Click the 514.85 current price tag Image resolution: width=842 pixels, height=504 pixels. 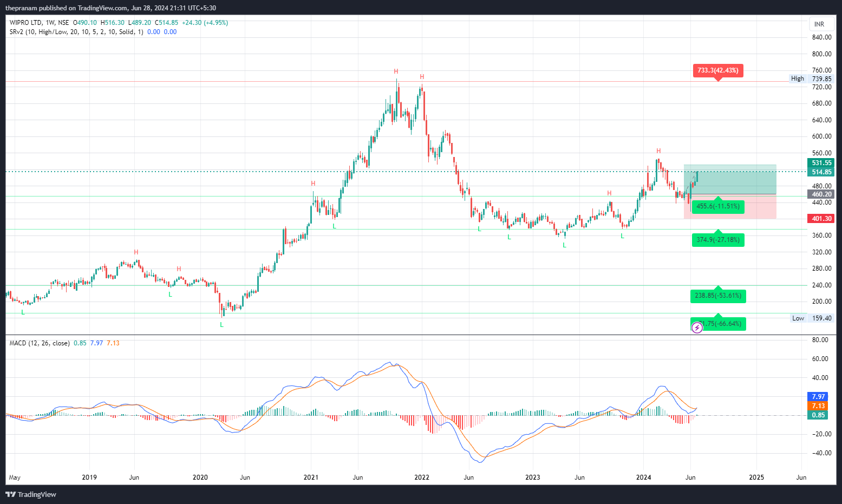tap(821, 172)
